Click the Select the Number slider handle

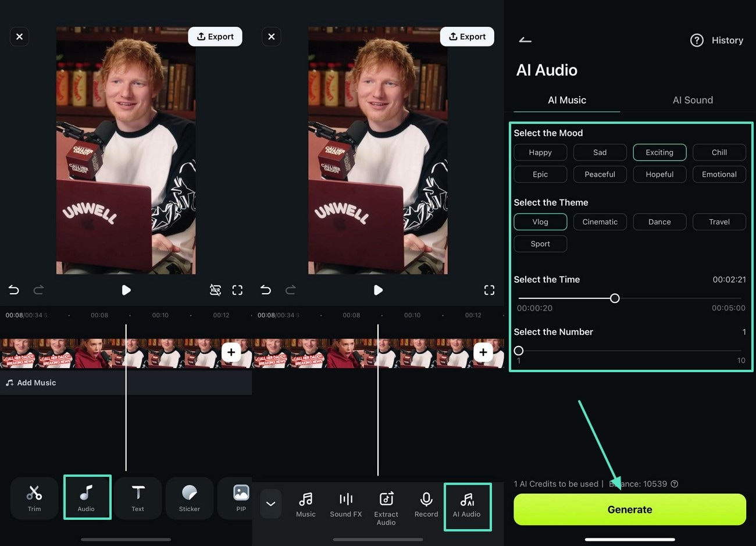pyautogui.click(x=519, y=351)
